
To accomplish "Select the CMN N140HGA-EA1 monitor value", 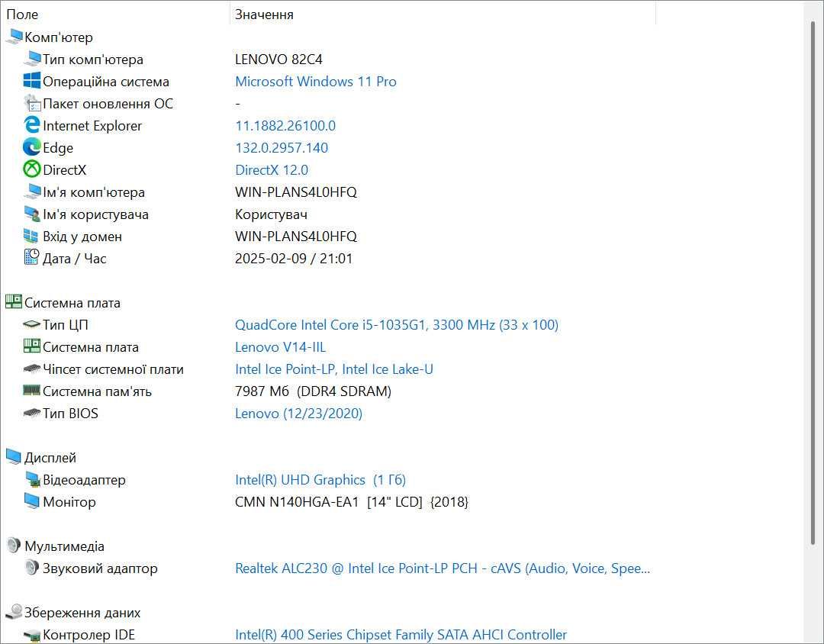I will coord(352,502).
